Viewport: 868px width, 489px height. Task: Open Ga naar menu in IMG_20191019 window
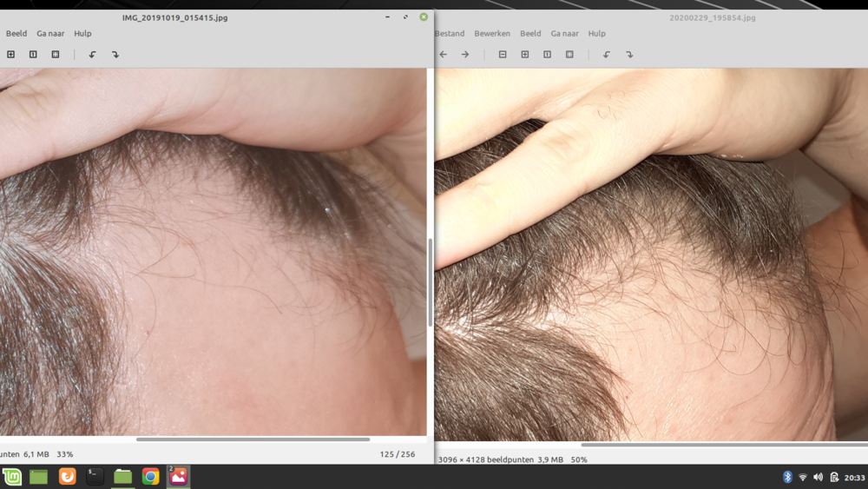[x=50, y=34]
